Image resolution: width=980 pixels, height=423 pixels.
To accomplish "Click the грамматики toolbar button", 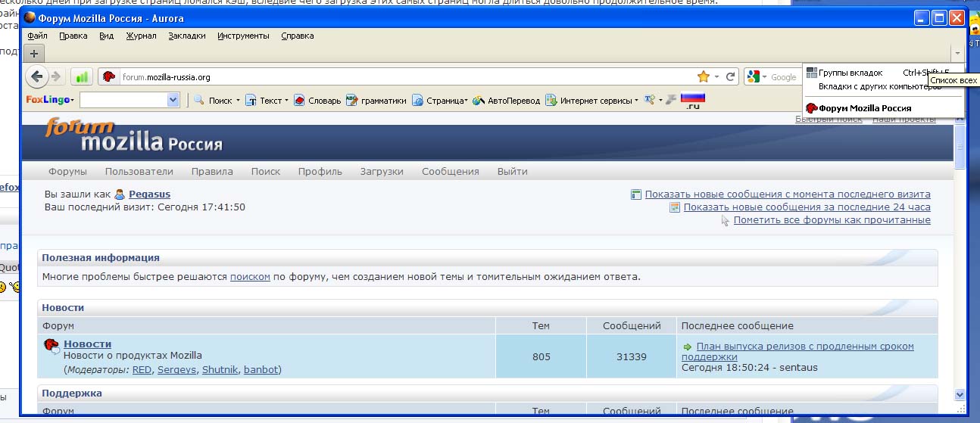I will 376,101.
